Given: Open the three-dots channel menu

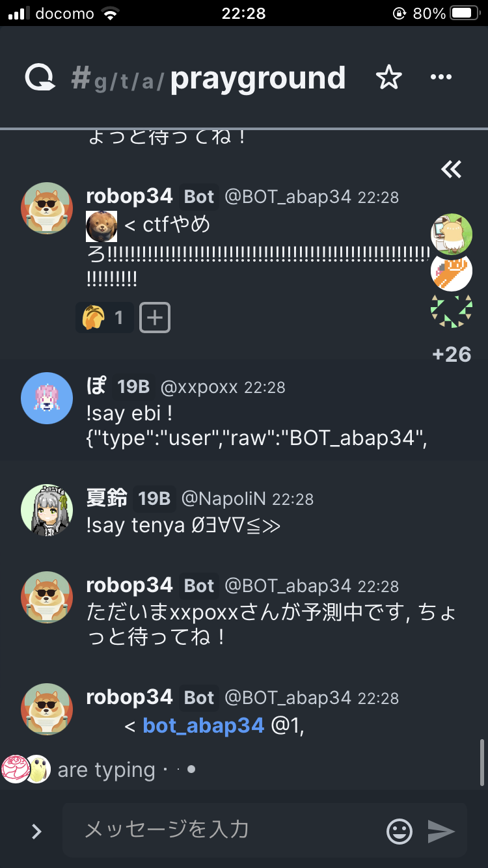Looking at the screenshot, I should click(441, 77).
